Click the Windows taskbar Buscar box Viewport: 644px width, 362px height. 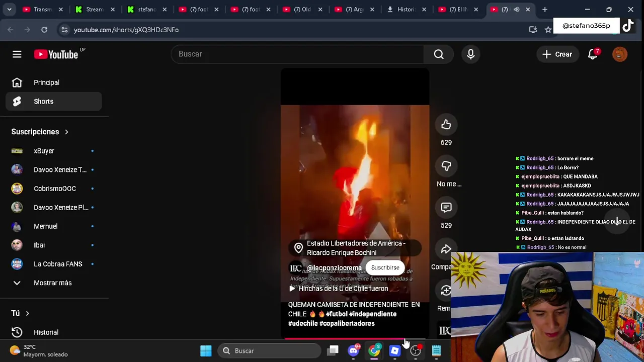pos(270,350)
